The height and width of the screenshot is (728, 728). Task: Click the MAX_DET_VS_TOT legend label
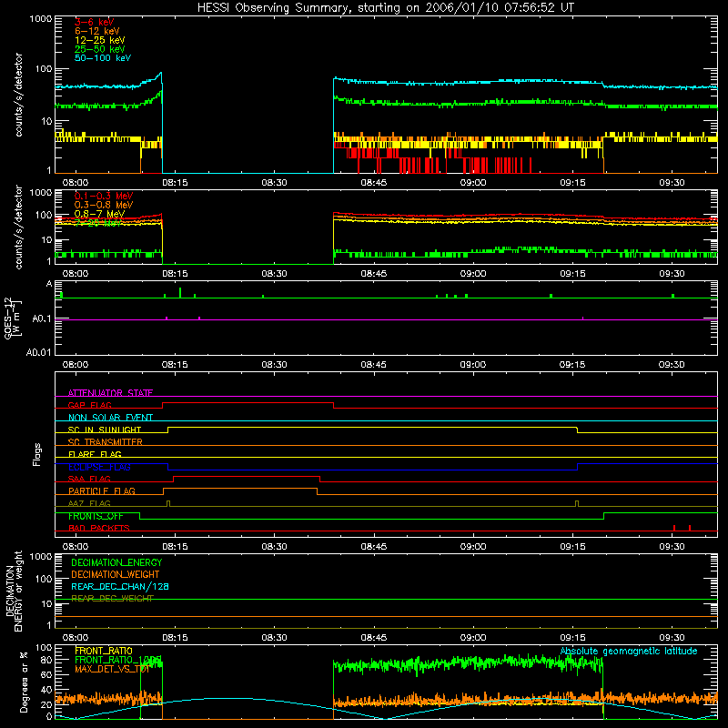point(112,669)
